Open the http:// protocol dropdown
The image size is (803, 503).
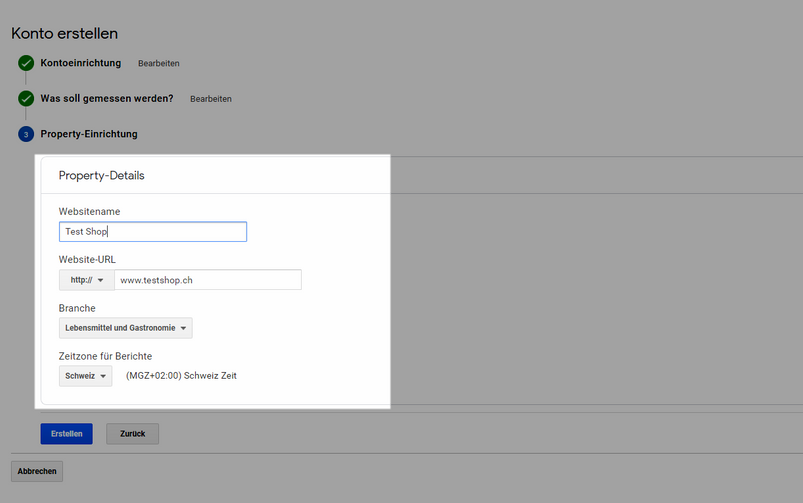pos(87,280)
